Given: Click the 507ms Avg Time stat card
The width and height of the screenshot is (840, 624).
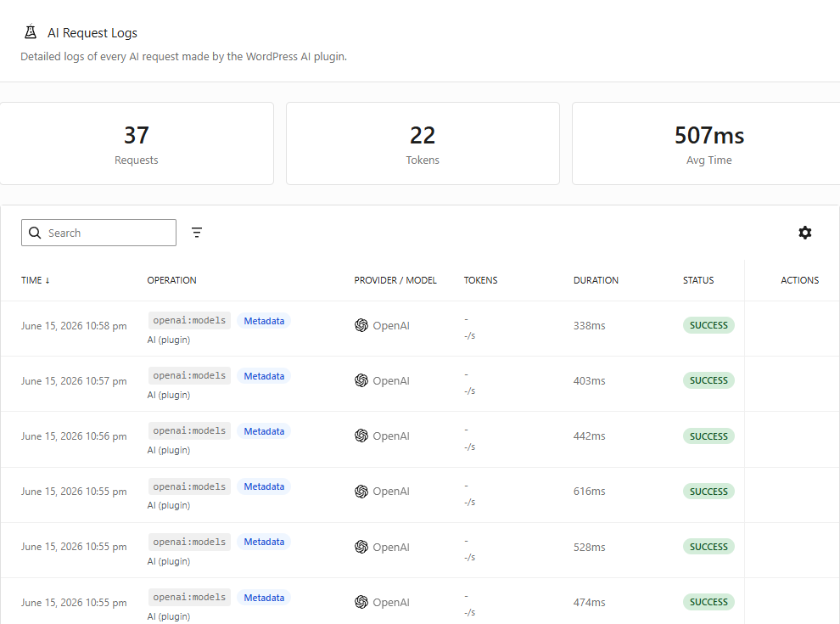Looking at the screenshot, I should tap(706, 143).
